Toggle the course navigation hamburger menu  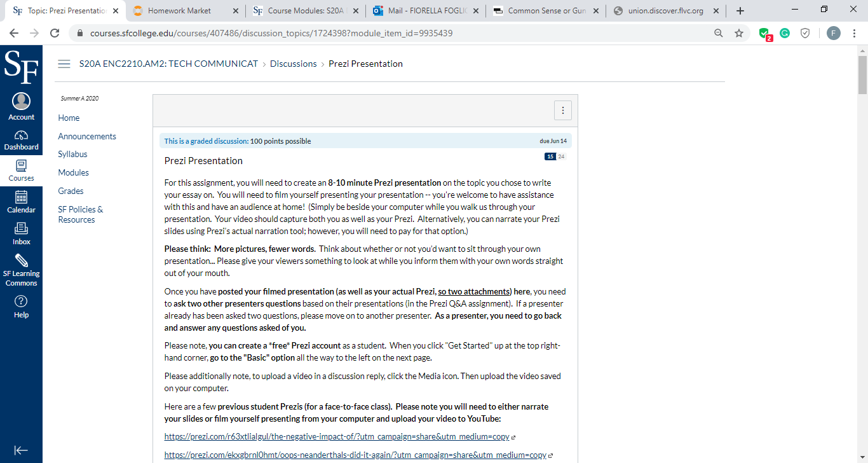[x=64, y=64]
